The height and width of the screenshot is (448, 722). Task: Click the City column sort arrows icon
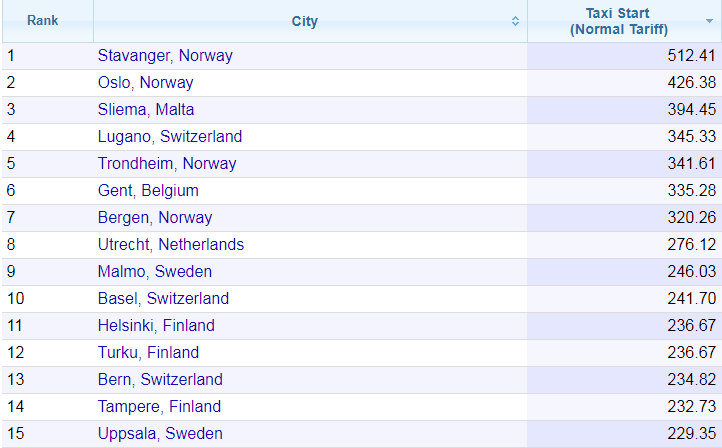click(515, 21)
